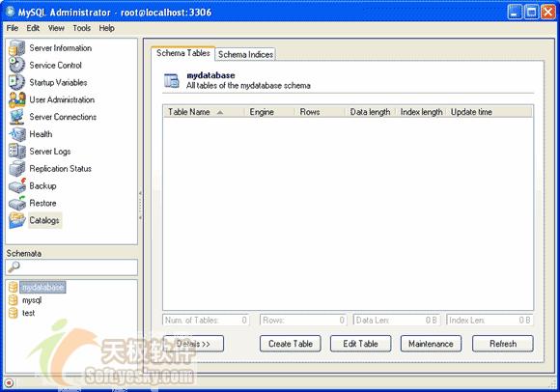
Task: Open the Startup Variables icon
Action: coord(16,82)
